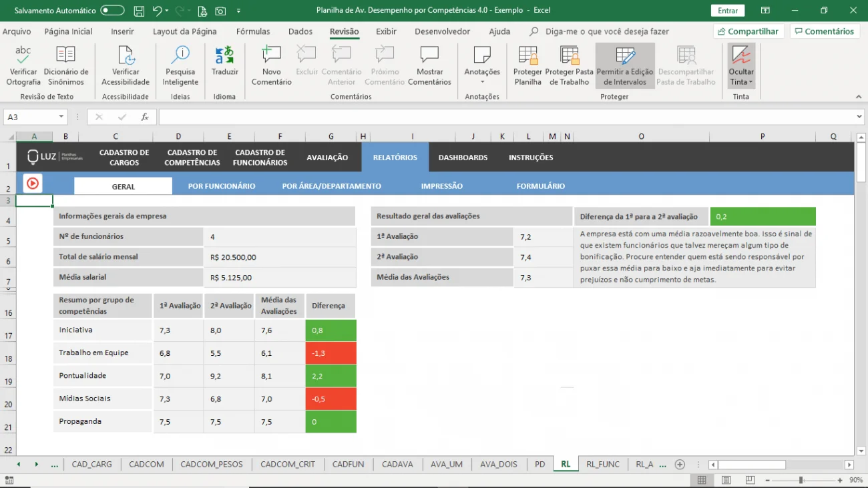Click the select-all corner of the sheet

(9, 136)
